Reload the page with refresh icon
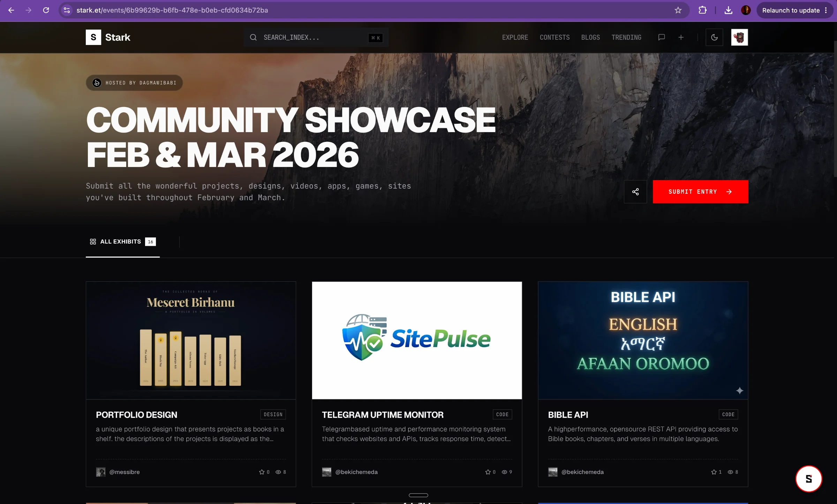Image resolution: width=837 pixels, height=504 pixels. pyautogui.click(x=46, y=10)
